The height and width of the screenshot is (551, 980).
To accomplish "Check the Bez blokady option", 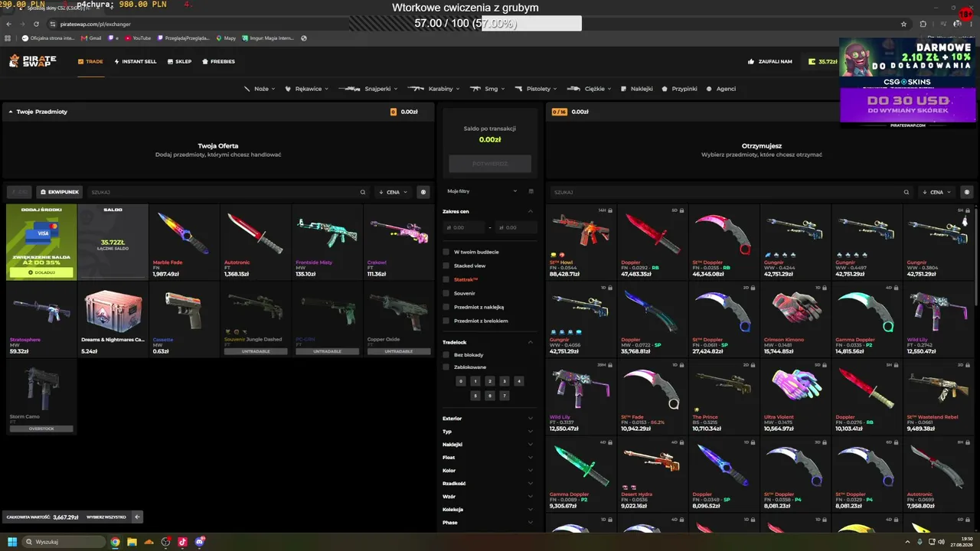I will click(x=446, y=355).
